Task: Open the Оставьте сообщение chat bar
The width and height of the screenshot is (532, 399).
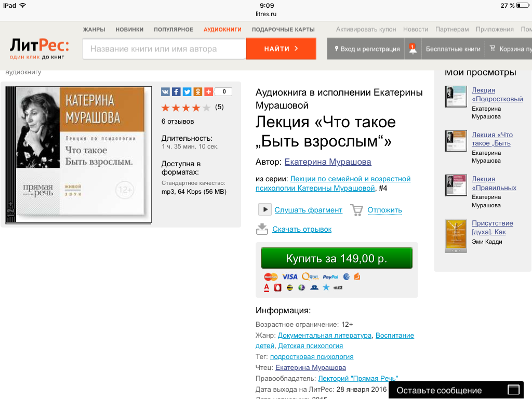Action: [x=456, y=390]
